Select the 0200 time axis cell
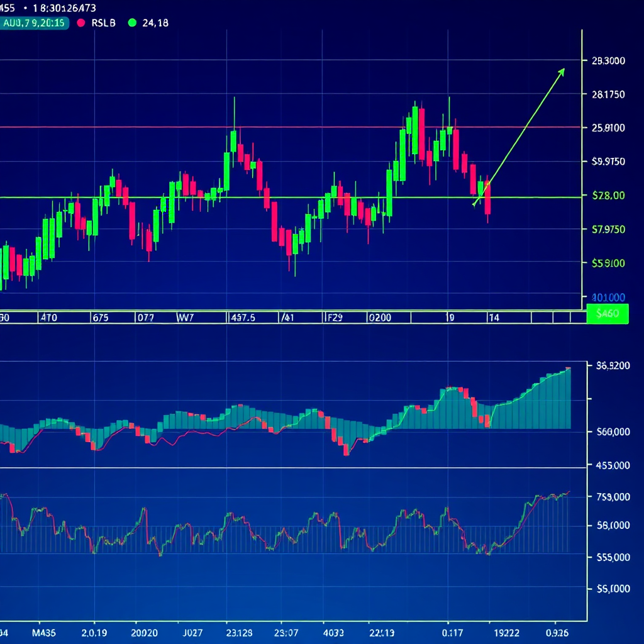The height and width of the screenshot is (644, 644). coord(379,318)
